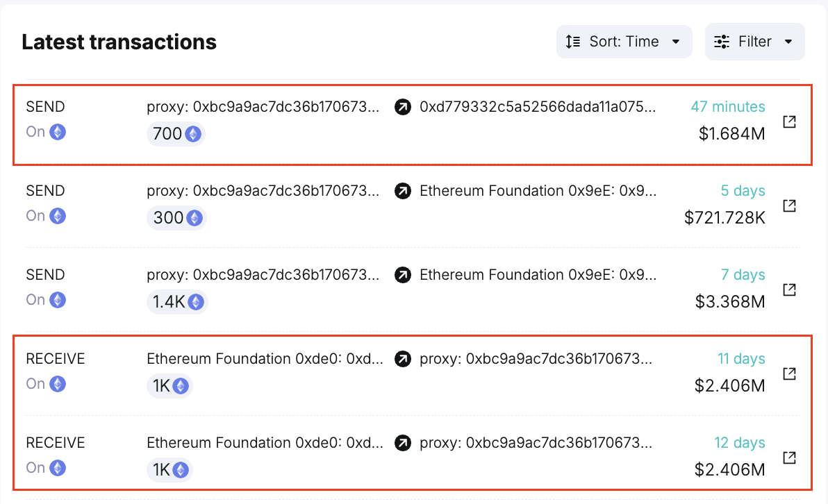Open external link for 5 days transaction

(x=790, y=205)
